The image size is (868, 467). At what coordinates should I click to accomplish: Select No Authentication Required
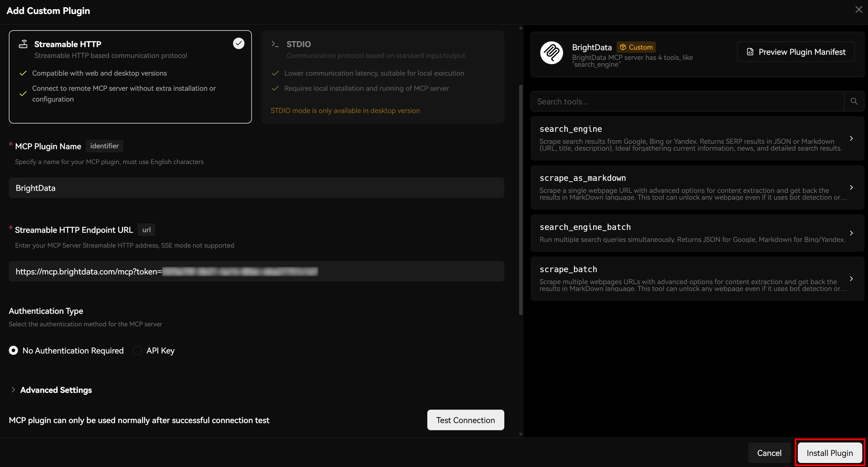(13, 350)
